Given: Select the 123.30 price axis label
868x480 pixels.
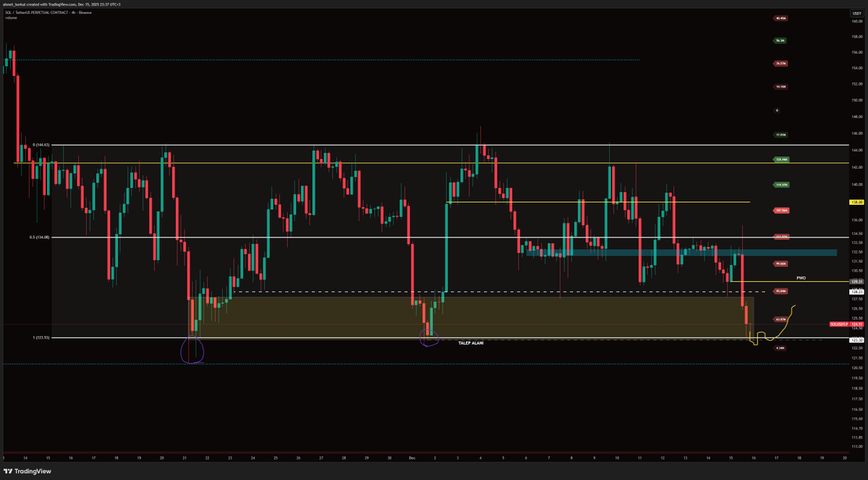Looking at the screenshot, I should tap(855, 340).
